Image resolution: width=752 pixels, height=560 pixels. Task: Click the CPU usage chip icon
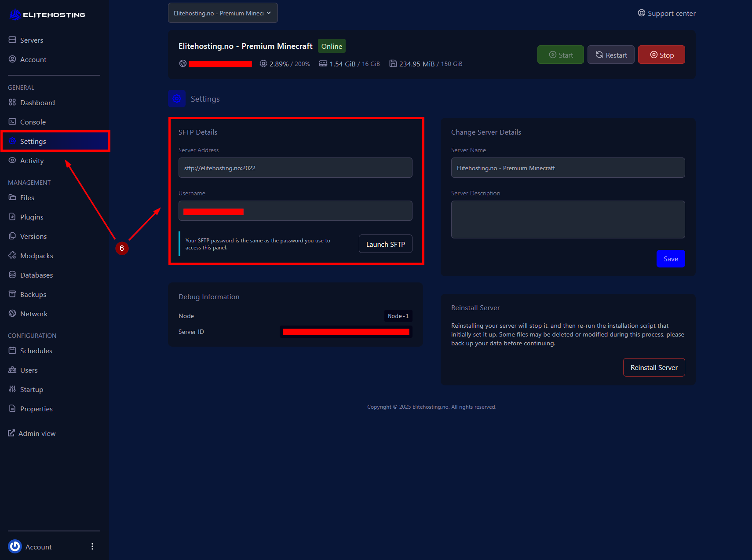click(x=263, y=64)
